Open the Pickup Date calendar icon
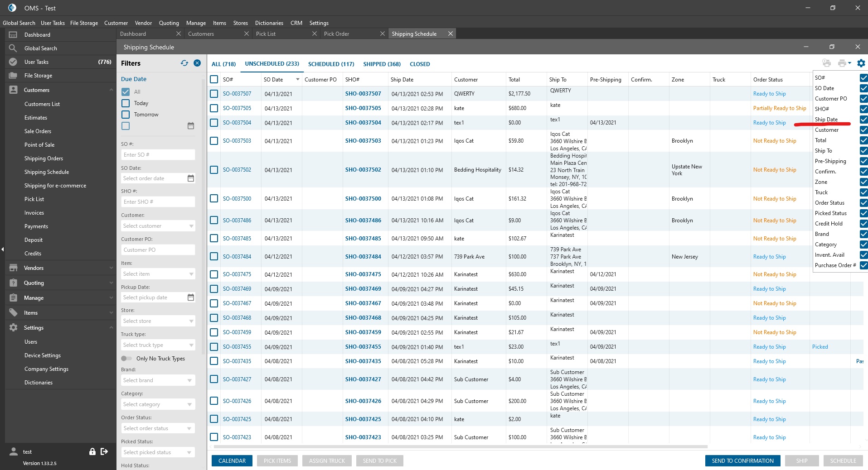868x470 pixels. (191, 297)
